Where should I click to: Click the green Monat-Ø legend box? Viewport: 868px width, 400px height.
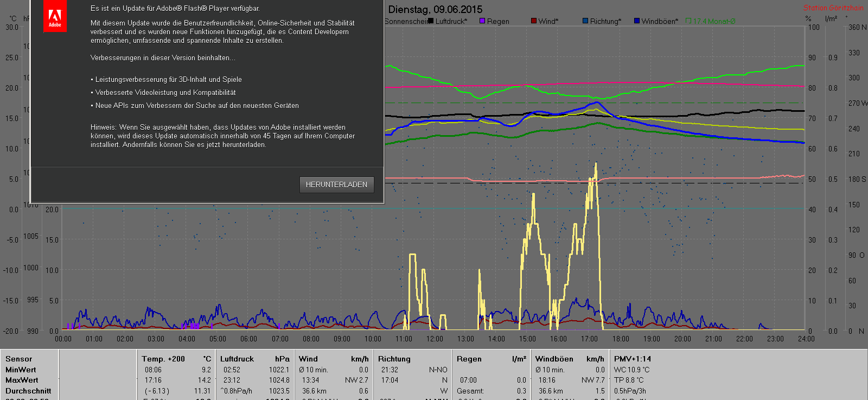click(688, 21)
